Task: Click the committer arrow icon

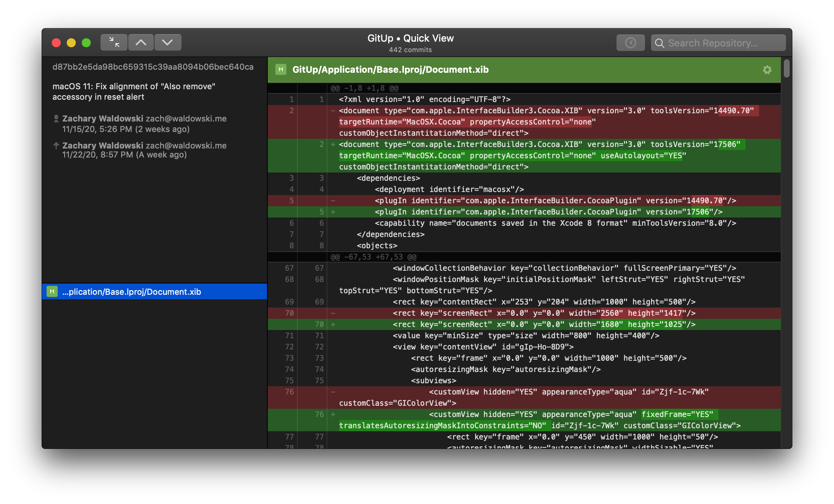Action: [x=56, y=145]
